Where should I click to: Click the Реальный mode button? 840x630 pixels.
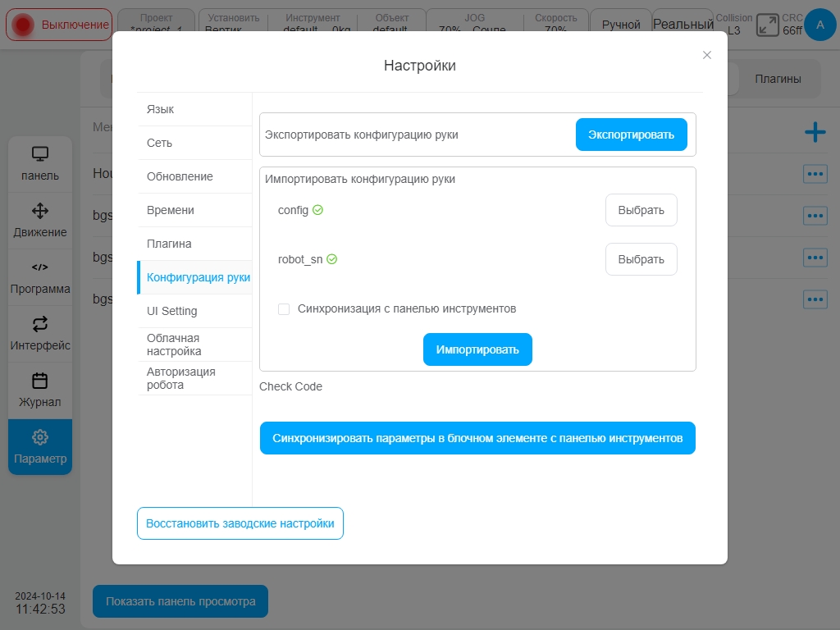683,24
